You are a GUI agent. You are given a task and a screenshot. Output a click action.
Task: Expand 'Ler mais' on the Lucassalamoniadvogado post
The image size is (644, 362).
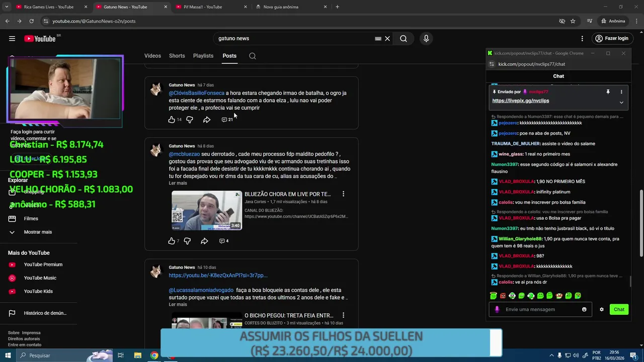[178, 305]
